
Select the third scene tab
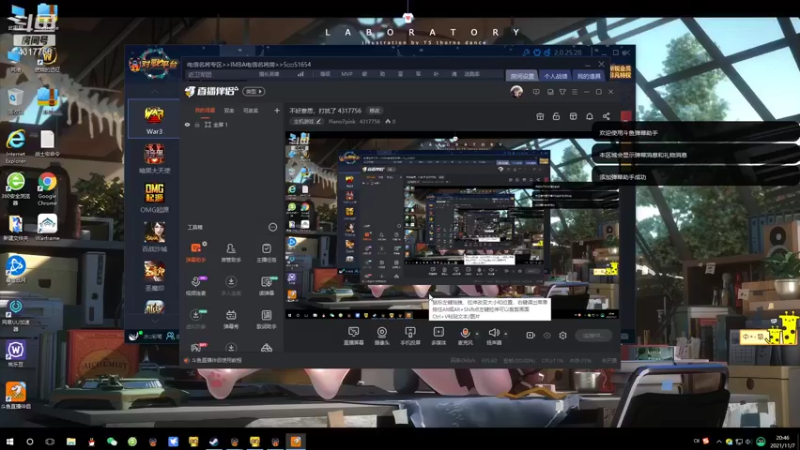click(x=251, y=110)
